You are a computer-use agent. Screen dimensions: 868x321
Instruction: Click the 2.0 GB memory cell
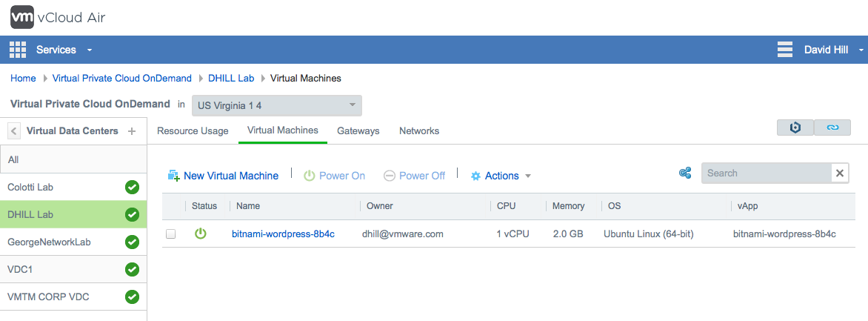coord(568,234)
